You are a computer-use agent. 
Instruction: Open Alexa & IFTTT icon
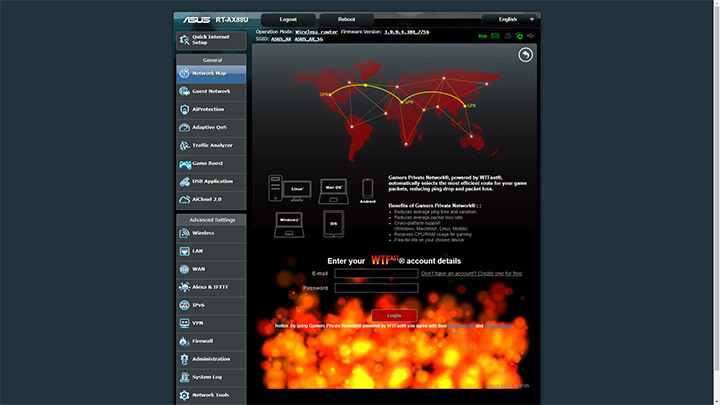click(x=184, y=287)
